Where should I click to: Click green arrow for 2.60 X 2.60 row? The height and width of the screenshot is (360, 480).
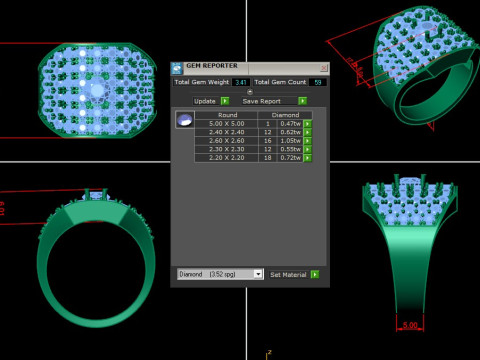click(307, 141)
